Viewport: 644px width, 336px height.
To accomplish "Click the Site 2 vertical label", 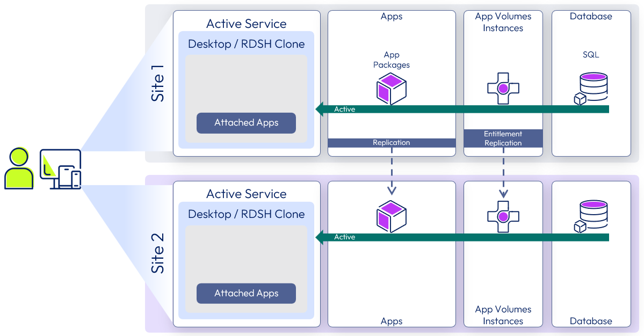I will coord(158,253).
